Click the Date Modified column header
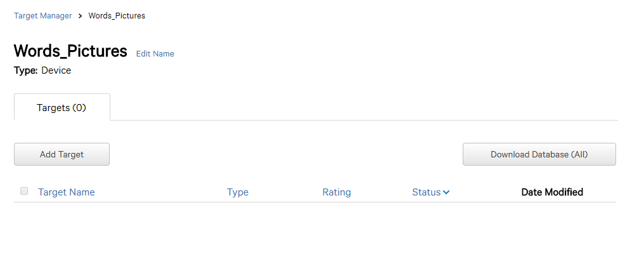Image resolution: width=644 pixels, height=264 pixels. tap(552, 192)
